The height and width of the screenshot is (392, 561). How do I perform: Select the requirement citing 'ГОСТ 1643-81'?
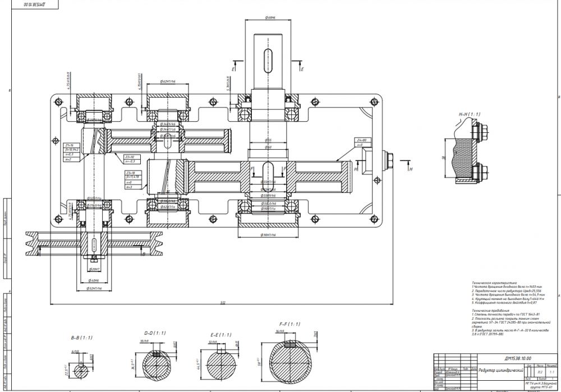click(505, 315)
